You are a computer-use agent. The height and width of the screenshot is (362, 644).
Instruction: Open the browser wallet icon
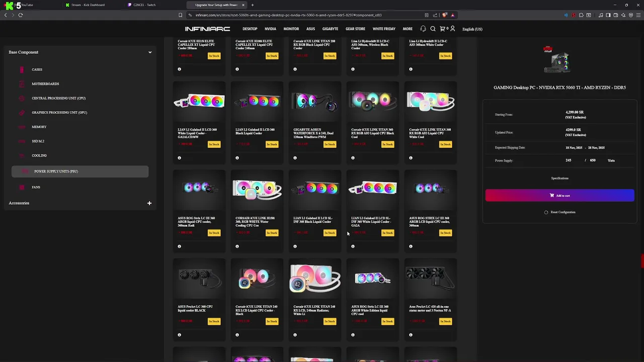pyautogui.click(x=616, y=15)
